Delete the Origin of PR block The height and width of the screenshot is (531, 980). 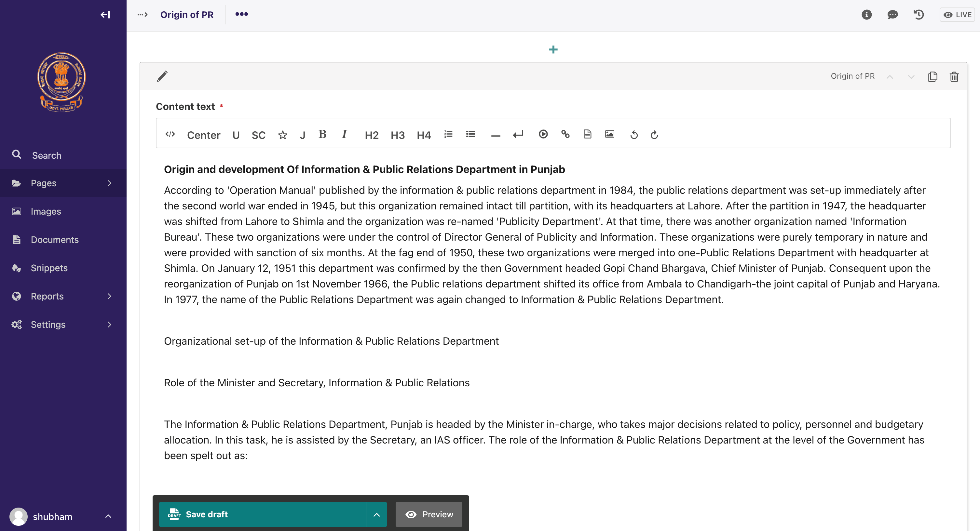tap(954, 76)
